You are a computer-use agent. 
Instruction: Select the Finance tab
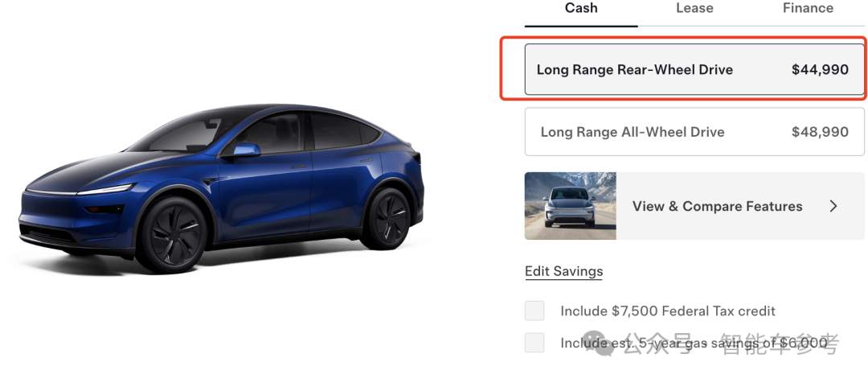808,8
